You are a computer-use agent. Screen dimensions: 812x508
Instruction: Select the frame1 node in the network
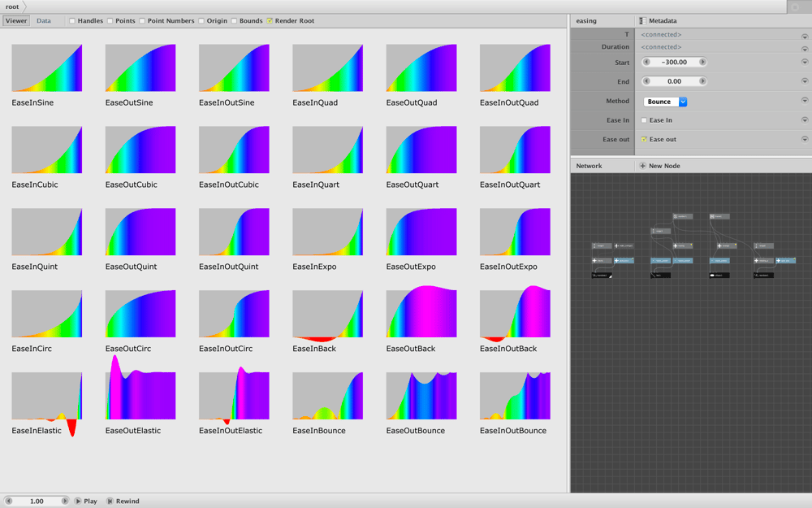719,216
